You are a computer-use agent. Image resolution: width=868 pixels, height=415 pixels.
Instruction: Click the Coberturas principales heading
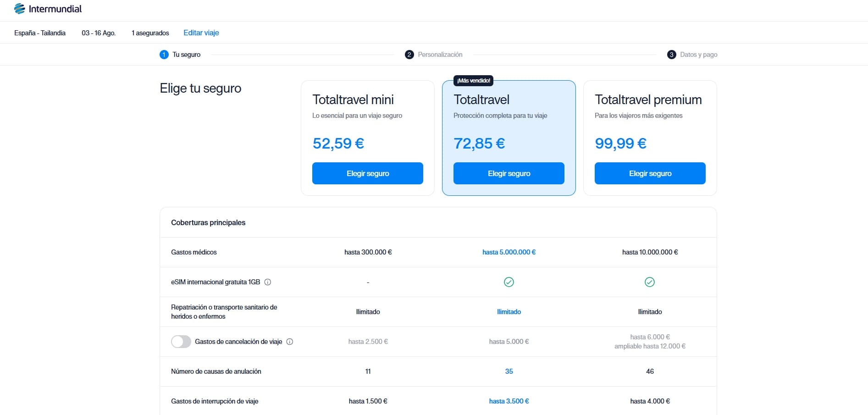208,222
